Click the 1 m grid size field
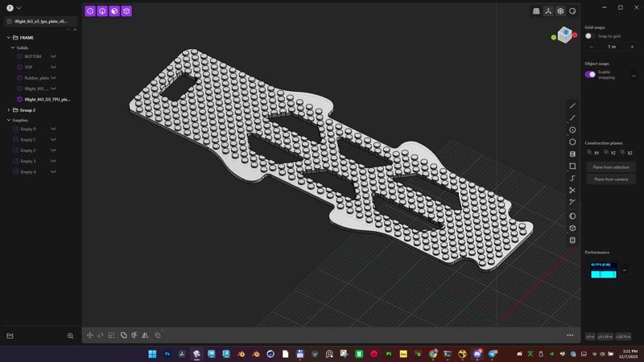The width and height of the screenshot is (644, 362). pyautogui.click(x=612, y=47)
